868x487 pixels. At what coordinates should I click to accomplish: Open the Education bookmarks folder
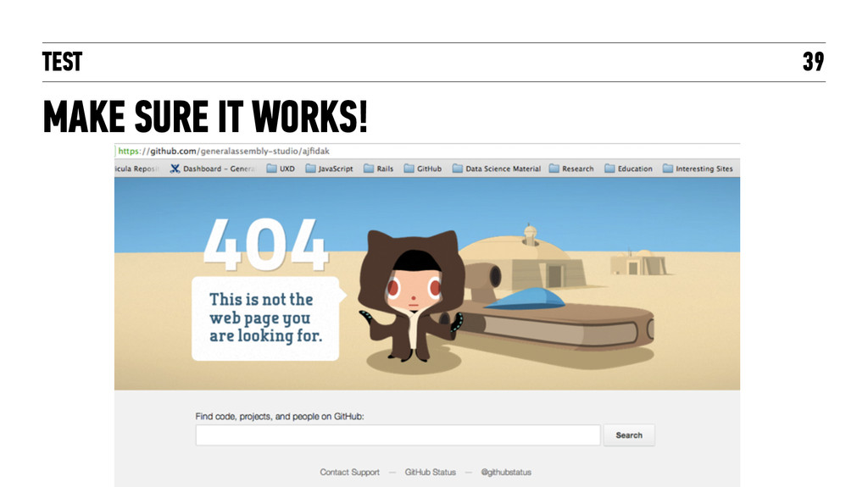tap(628, 169)
